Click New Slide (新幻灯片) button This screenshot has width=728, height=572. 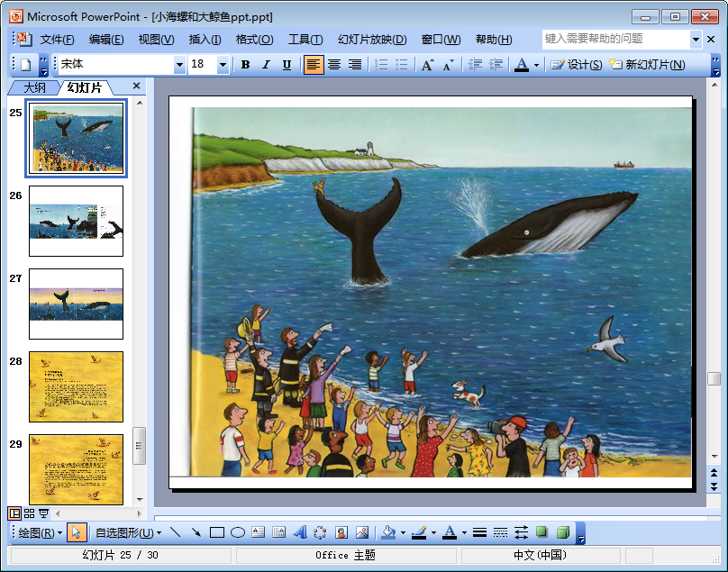click(x=647, y=65)
